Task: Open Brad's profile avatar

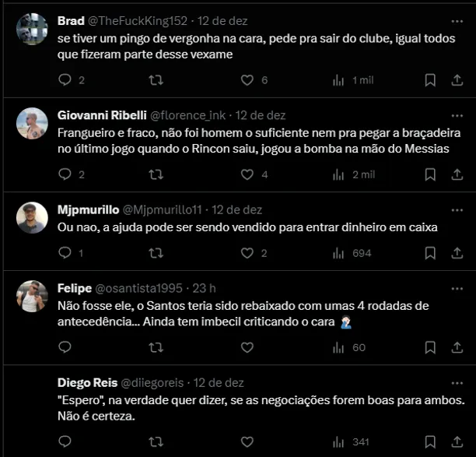Action: click(33, 29)
